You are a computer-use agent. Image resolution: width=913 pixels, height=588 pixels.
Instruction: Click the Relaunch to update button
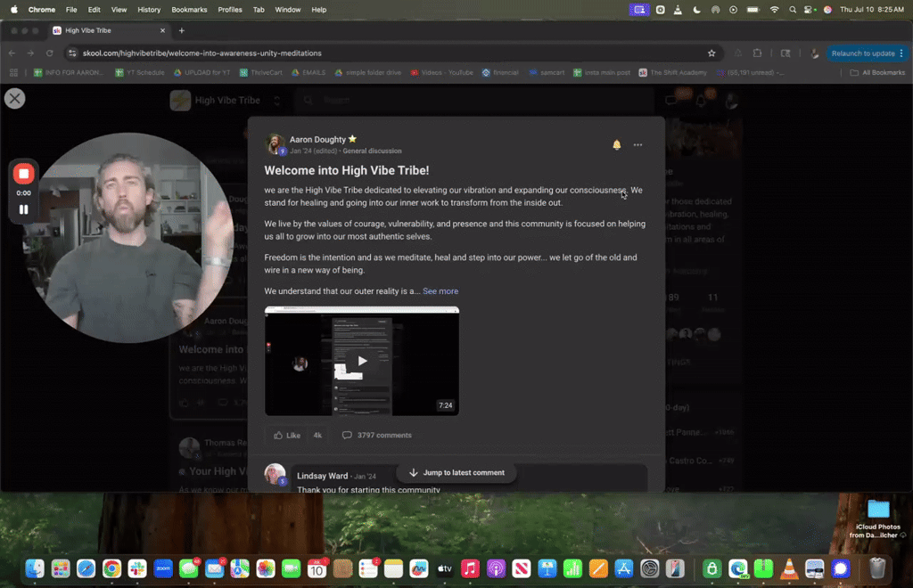pos(863,53)
